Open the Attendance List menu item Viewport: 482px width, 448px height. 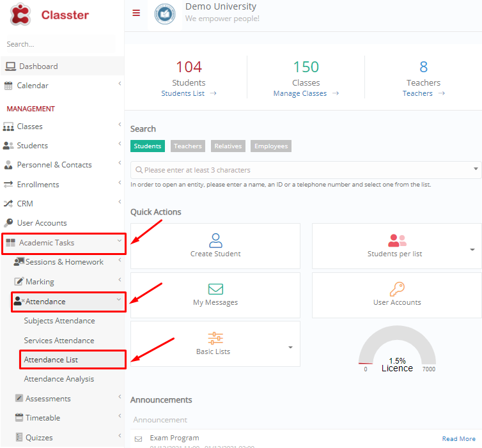(73, 360)
